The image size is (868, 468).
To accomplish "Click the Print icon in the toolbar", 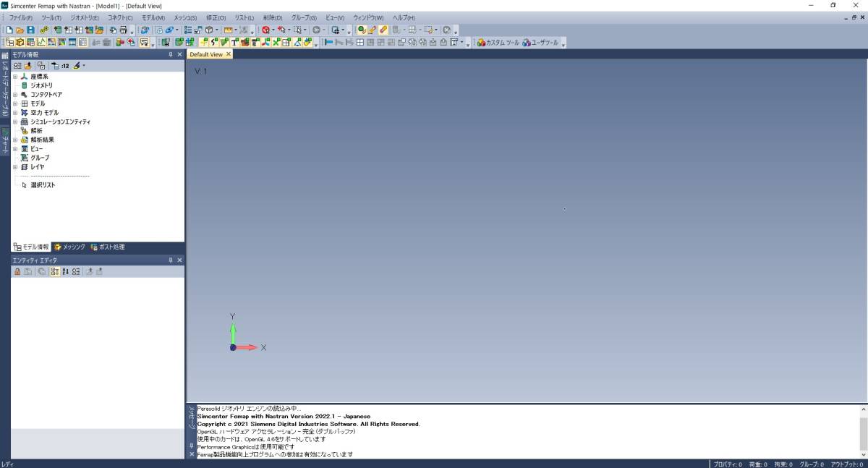I will 124,30.
